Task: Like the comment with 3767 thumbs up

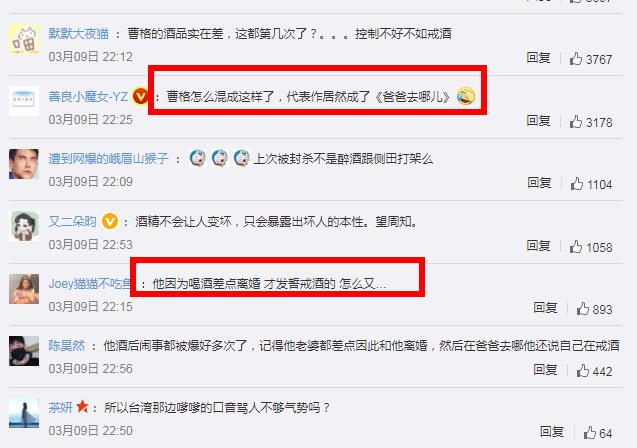Action: tap(576, 59)
